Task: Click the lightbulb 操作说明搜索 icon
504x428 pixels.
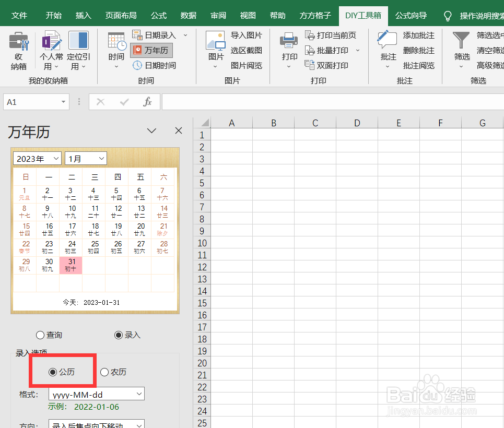Action: pyautogui.click(x=448, y=16)
